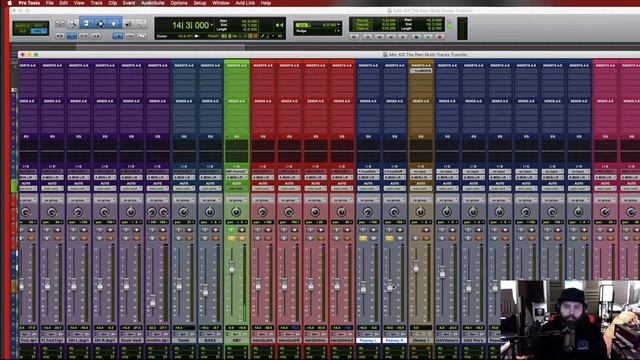Solo the BASS track
This screenshot has height=360, width=640.
pyautogui.click(x=205, y=238)
